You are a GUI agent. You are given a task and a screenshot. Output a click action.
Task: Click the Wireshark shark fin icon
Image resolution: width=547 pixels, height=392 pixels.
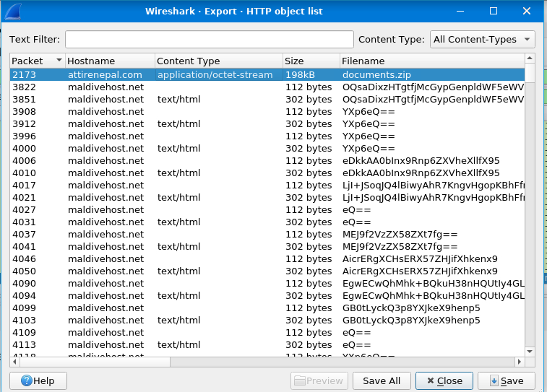tap(13, 12)
